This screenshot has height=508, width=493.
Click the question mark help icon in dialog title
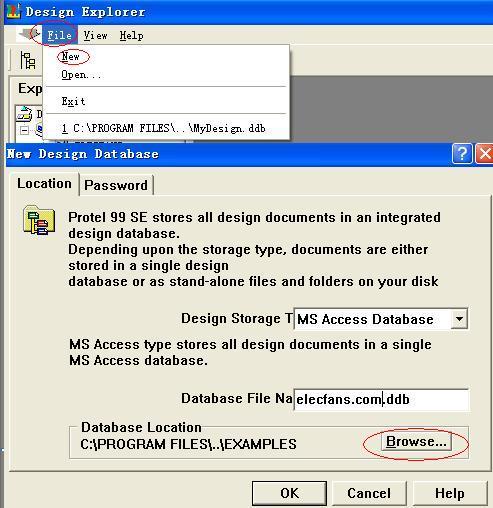462,154
